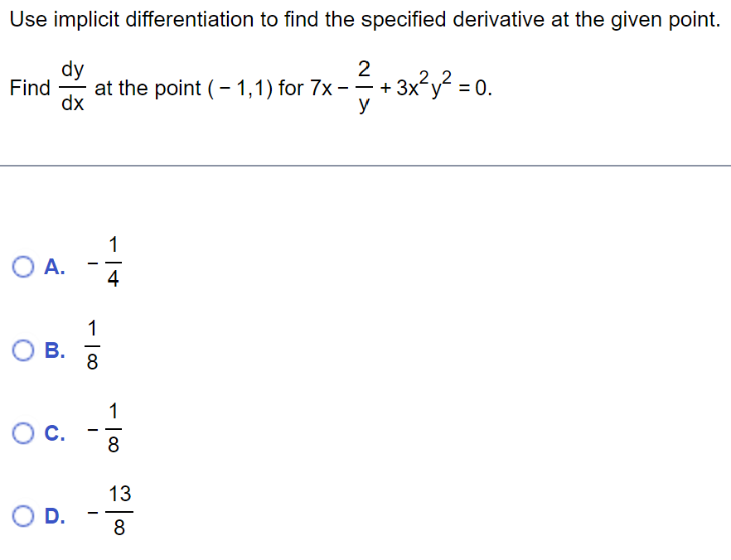Select answer choice C radio button
Viewport: 731px width, 560px height.
click(x=23, y=432)
